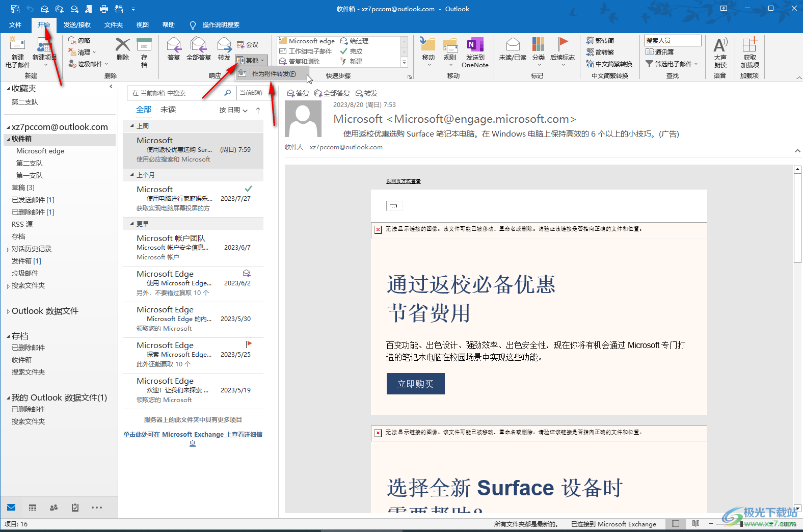803x532 pixels.
Task: Open the Microsoft 帐户团队 email
Action: pos(194,248)
